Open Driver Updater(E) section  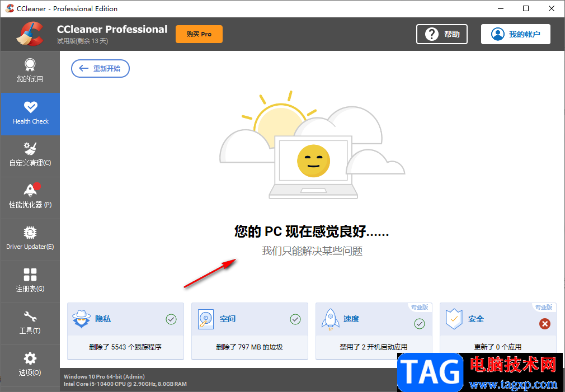[30, 239]
